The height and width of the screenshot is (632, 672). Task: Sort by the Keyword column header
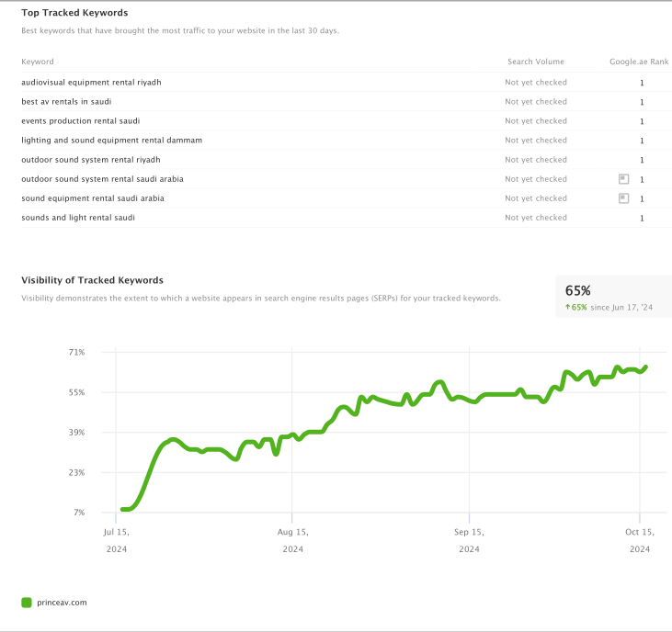tap(38, 62)
